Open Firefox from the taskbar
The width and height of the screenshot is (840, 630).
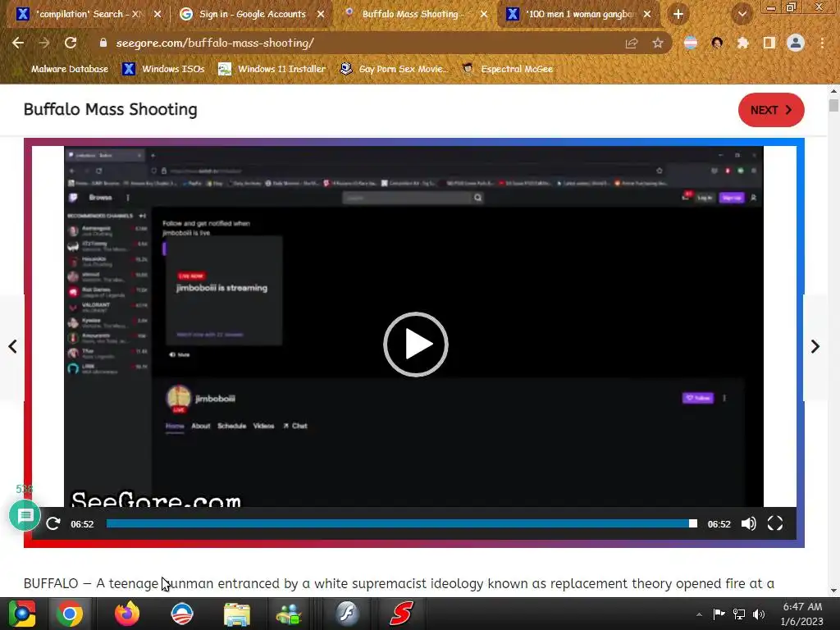[x=127, y=614]
